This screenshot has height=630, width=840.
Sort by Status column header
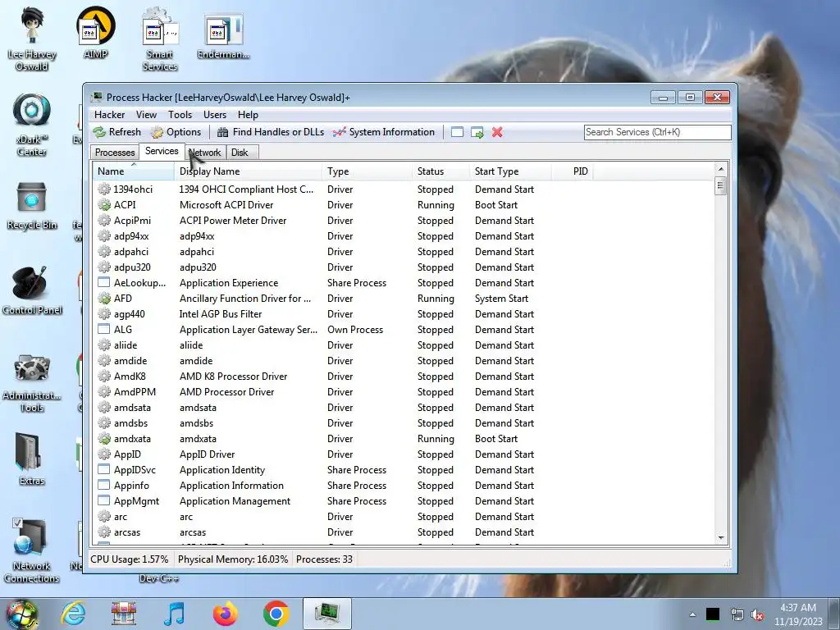tap(441, 171)
